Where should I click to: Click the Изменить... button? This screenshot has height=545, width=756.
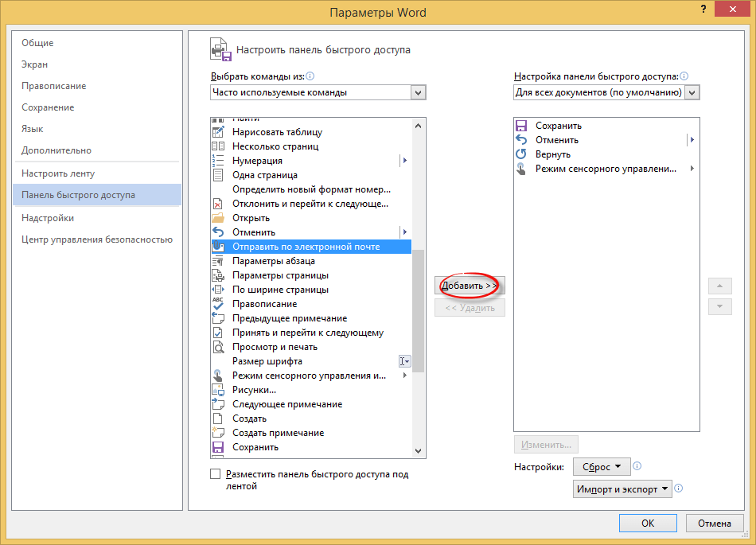[x=546, y=445]
